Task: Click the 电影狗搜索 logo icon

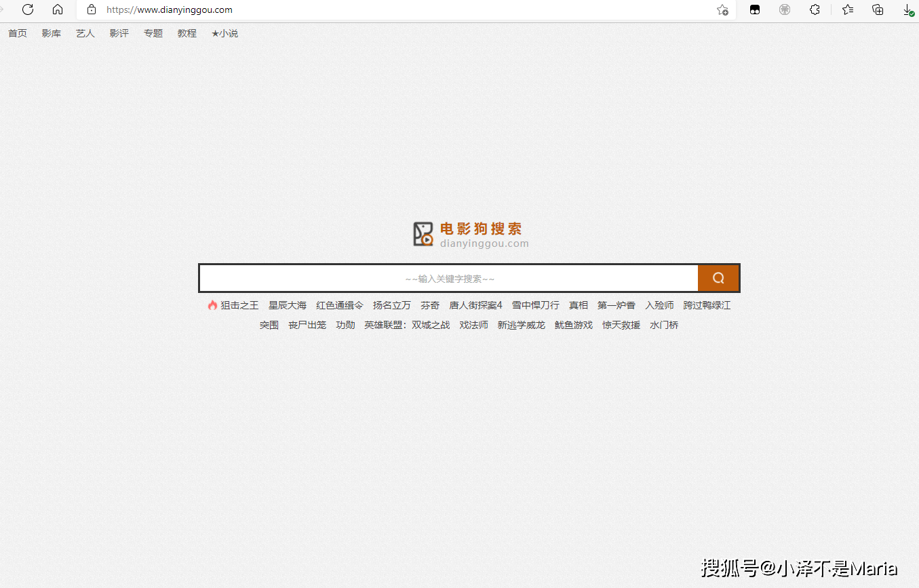Action: 423,233
